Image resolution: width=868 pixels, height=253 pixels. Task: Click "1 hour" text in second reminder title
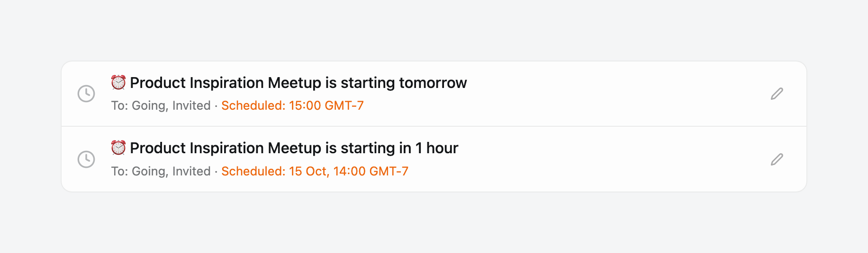[x=436, y=148]
